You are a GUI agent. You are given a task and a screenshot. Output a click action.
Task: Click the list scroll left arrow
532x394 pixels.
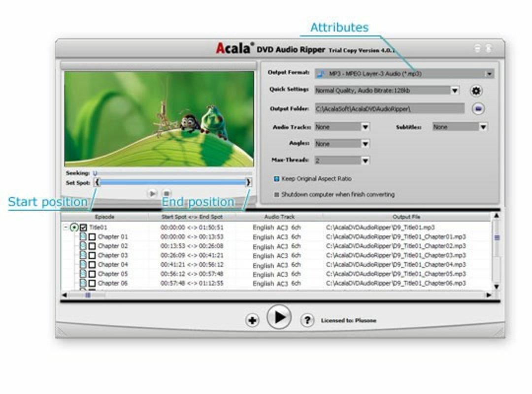pyautogui.click(x=65, y=295)
